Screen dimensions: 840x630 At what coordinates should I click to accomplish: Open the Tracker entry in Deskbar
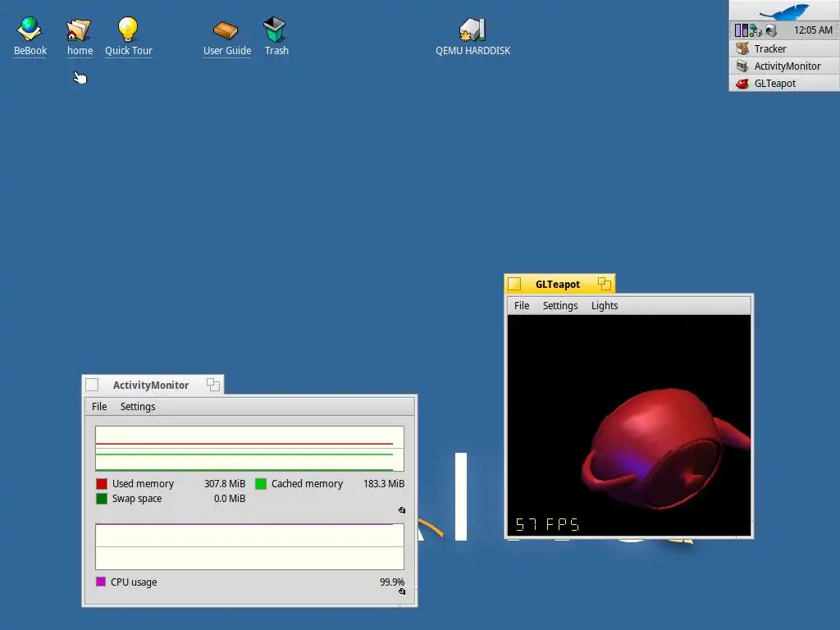pos(784,48)
